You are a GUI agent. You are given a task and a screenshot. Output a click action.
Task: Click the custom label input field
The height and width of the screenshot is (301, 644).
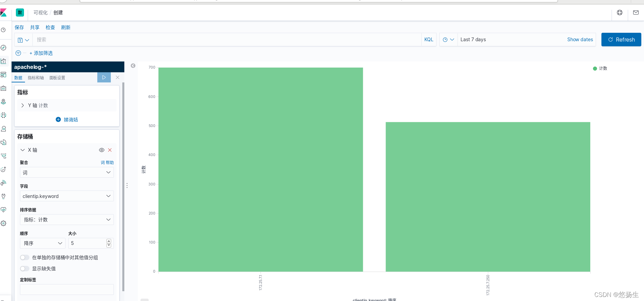[x=67, y=290]
